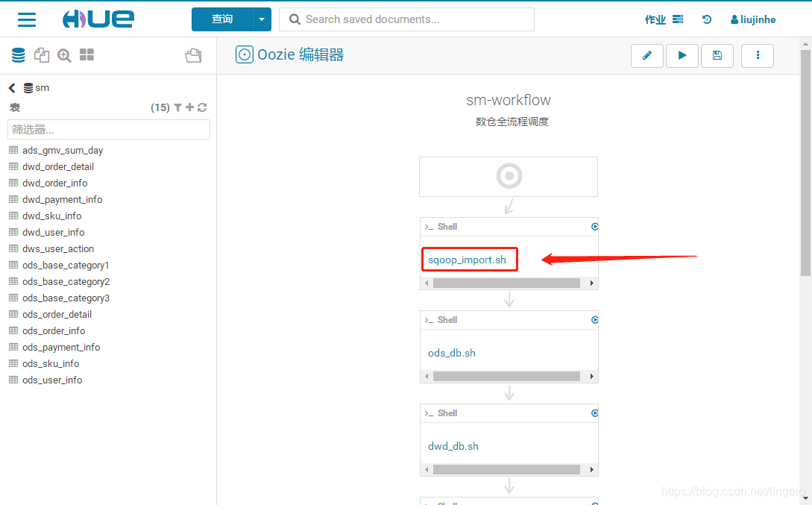
Task: Click the Hue logo
Action: (x=98, y=19)
